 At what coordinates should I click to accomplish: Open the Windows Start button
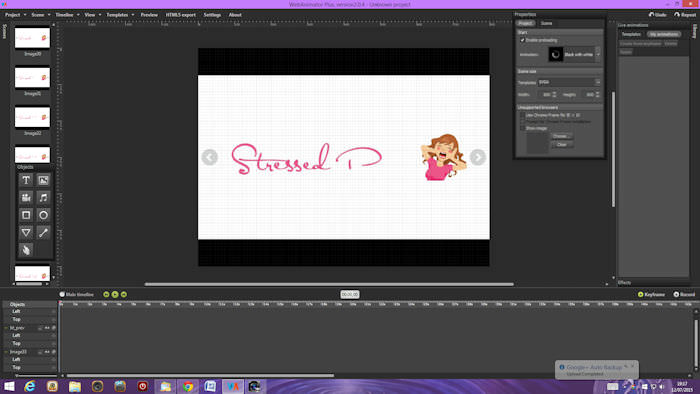click(9, 386)
